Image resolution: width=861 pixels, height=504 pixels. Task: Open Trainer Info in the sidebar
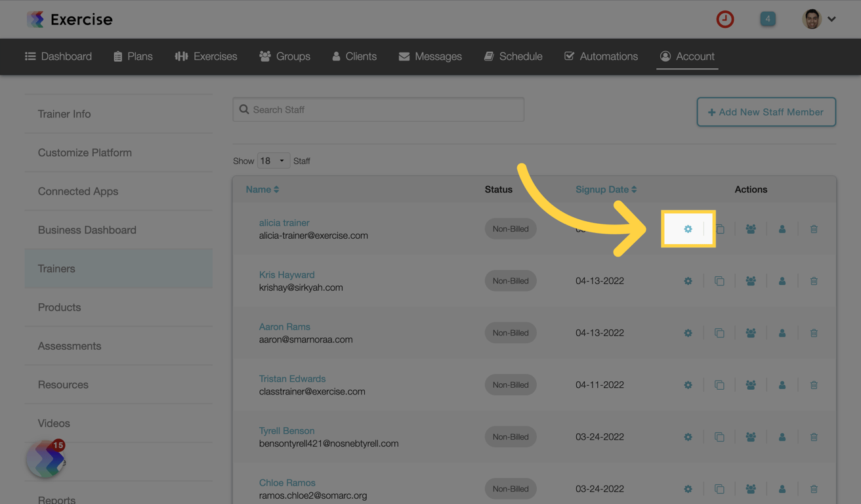(x=119, y=114)
